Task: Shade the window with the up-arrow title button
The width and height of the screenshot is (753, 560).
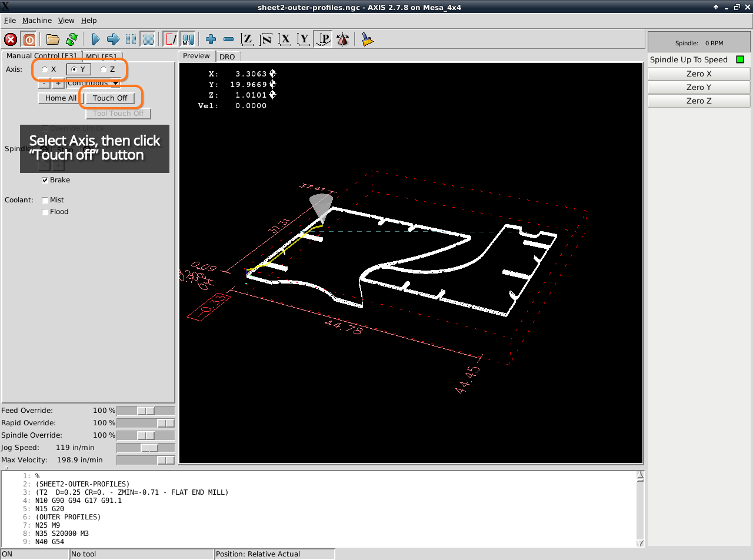Action: tap(716, 7)
